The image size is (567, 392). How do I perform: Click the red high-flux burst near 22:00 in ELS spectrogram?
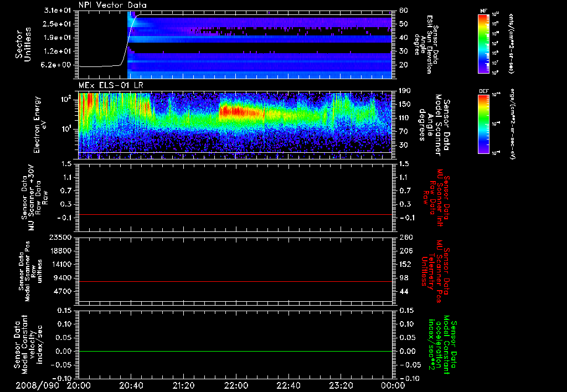point(240,111)
